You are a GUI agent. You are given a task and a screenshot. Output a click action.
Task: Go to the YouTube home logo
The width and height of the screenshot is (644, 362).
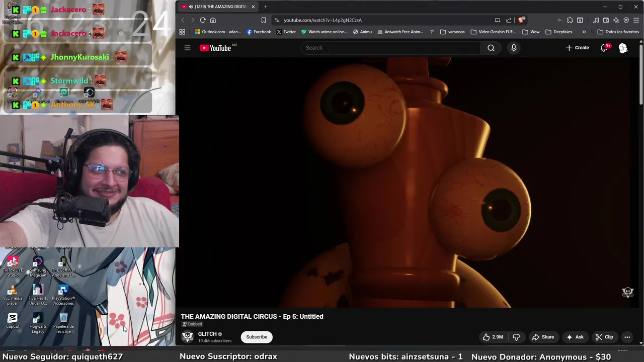click(215, 48)
